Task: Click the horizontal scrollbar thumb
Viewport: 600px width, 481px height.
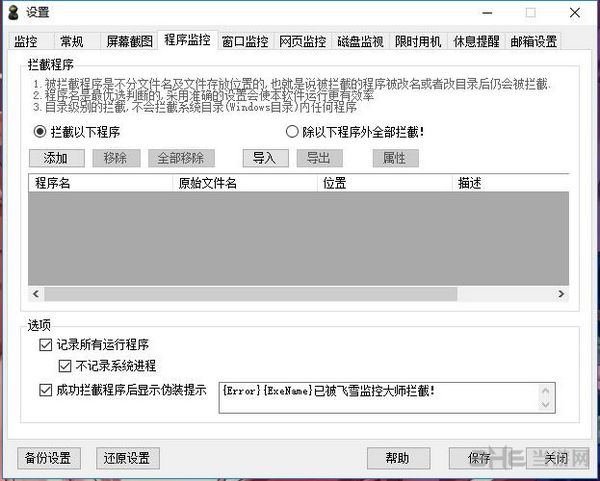Action: tap(251, 294)
